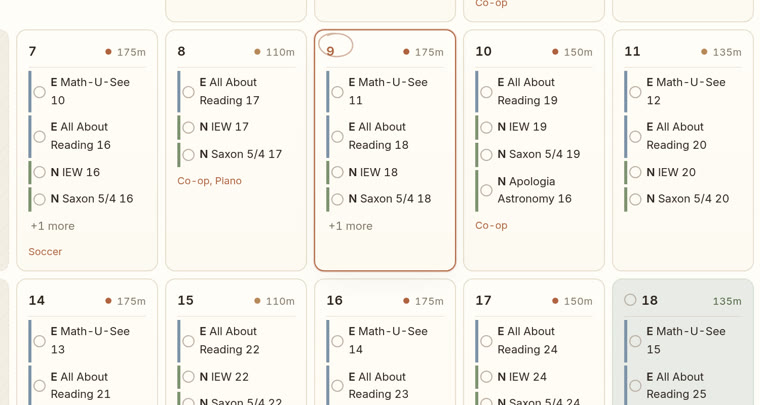Mark All About Reading 16 complete
The height and width of the screenshot is (405, 760).
coord(40,137)
